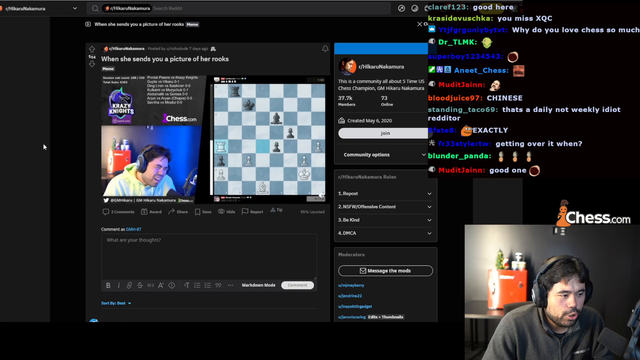Insert heading in comment editor

tap(187, 285)
